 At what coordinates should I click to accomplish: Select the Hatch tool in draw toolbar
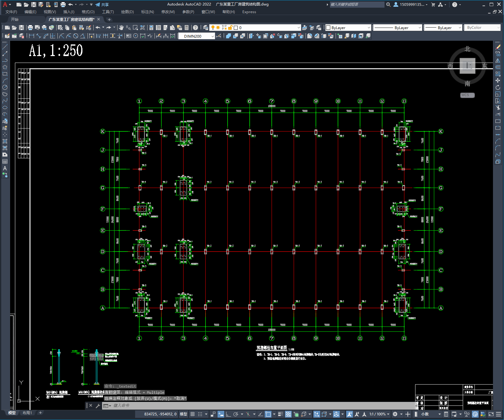[5, 141]
